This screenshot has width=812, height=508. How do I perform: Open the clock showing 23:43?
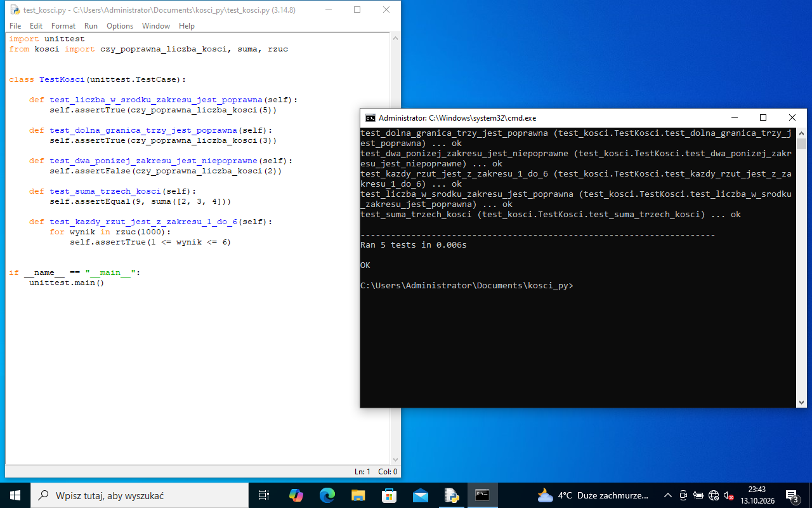click(757, 495)
